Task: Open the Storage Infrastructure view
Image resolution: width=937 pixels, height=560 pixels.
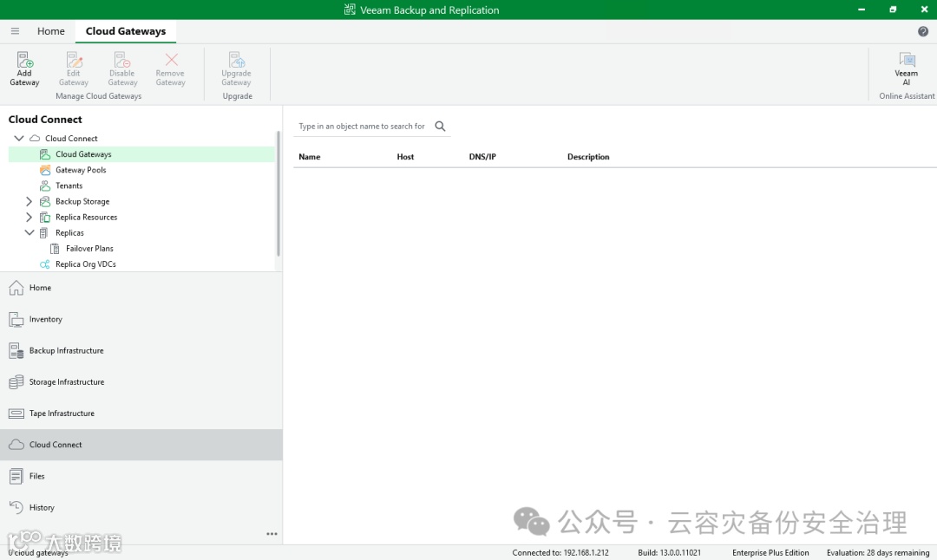Action: point(141,382)
